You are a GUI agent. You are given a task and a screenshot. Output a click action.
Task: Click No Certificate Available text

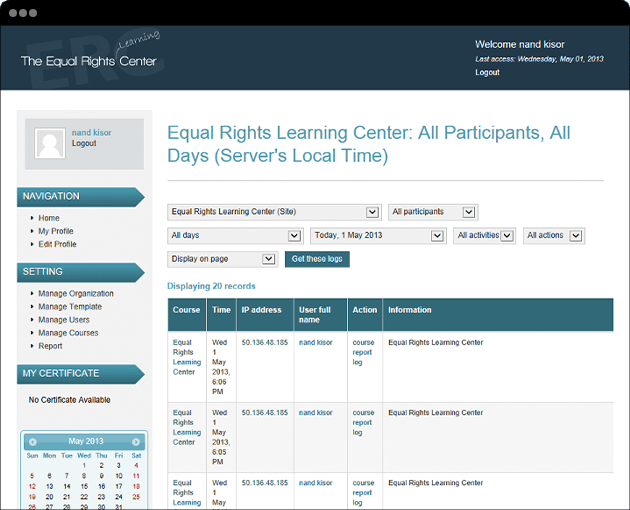pos(70,400)
